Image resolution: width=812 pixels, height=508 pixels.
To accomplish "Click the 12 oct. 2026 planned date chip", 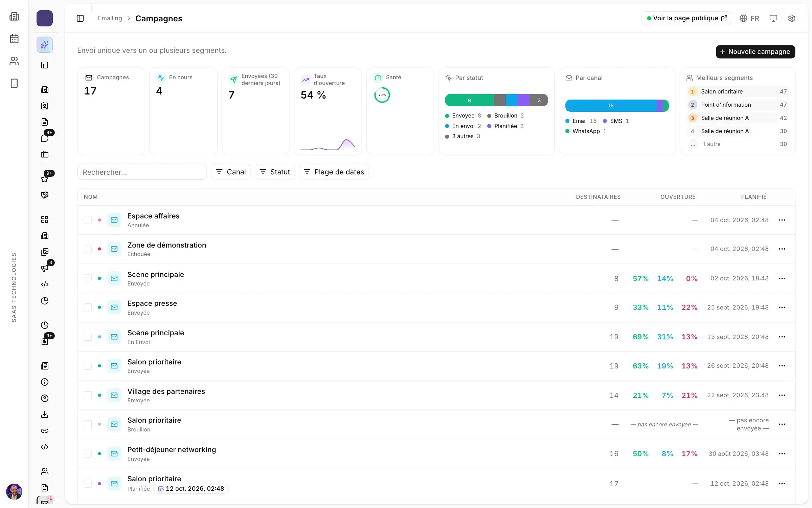I will tap(191, 489).
